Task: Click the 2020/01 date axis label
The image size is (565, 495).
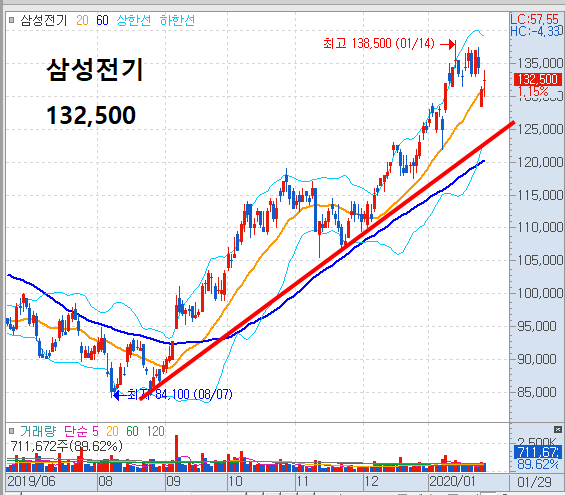Action: 453,481
